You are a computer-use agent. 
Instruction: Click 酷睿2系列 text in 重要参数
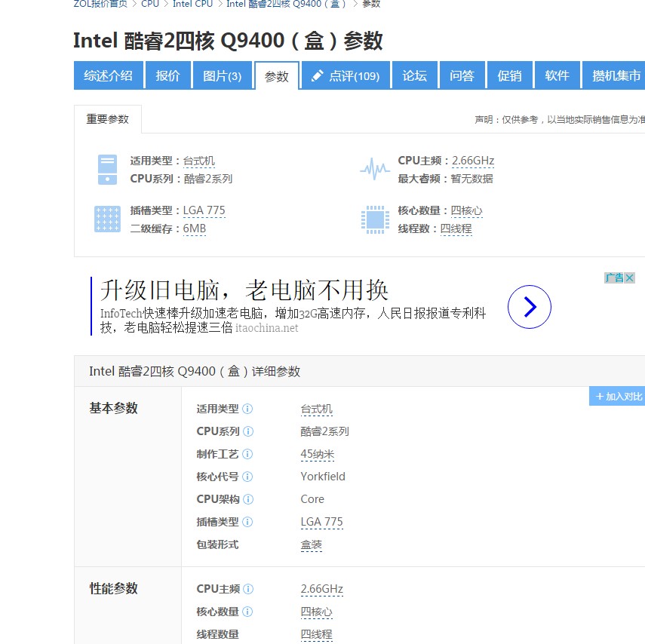point(208,179)
